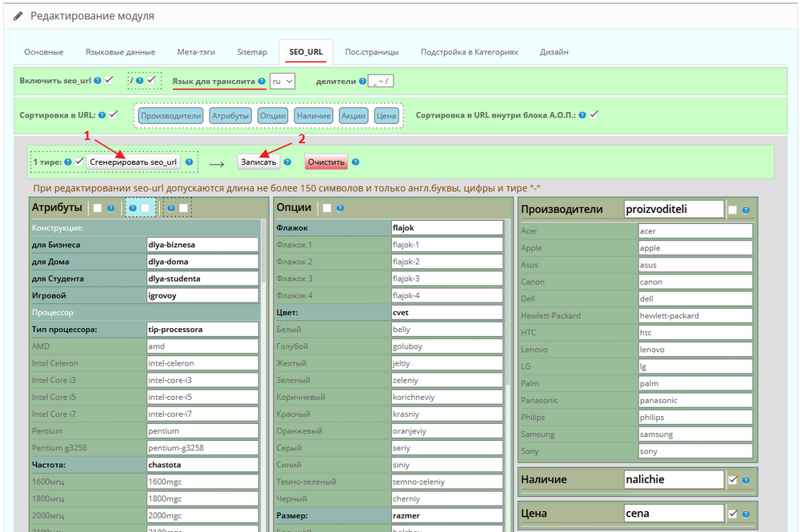This screenshot has height=532, width=800.
Task: Switch to Дизайн tab
Action: [x=554, y=52]
